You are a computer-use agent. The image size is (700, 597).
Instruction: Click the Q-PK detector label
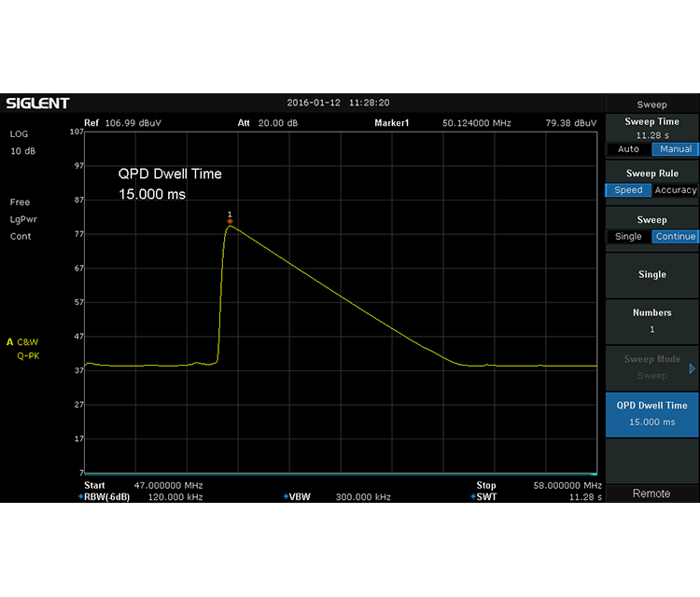28,355
